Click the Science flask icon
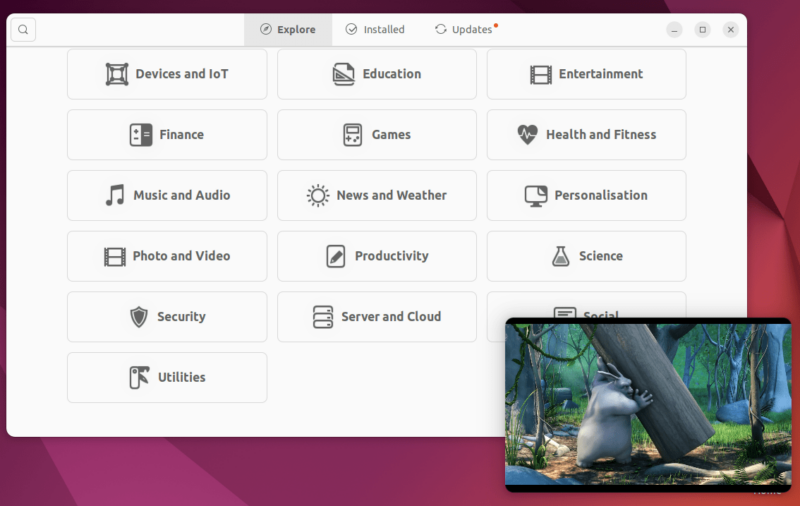Image resolution: width=800 pixels, height=506 pixels. point(561,256)
